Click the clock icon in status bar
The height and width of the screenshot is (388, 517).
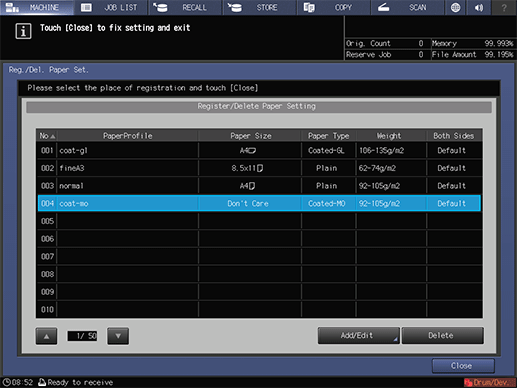pos(6,382)
